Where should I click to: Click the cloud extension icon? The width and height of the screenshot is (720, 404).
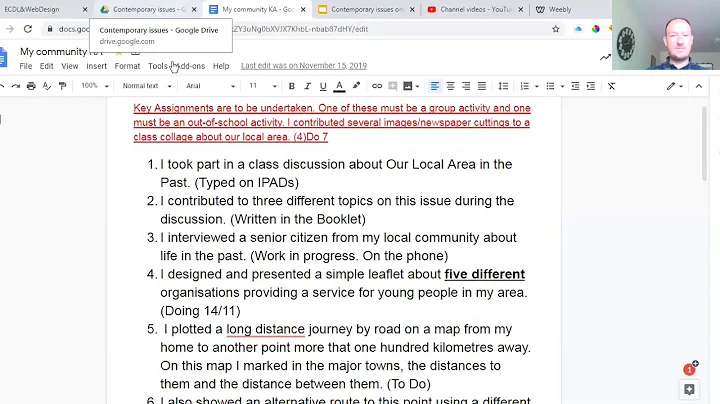tap(578, 29)
